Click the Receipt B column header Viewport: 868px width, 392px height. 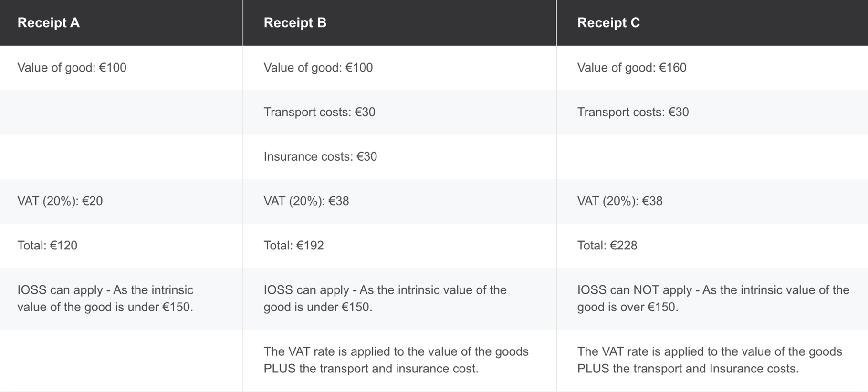(295, 23)
